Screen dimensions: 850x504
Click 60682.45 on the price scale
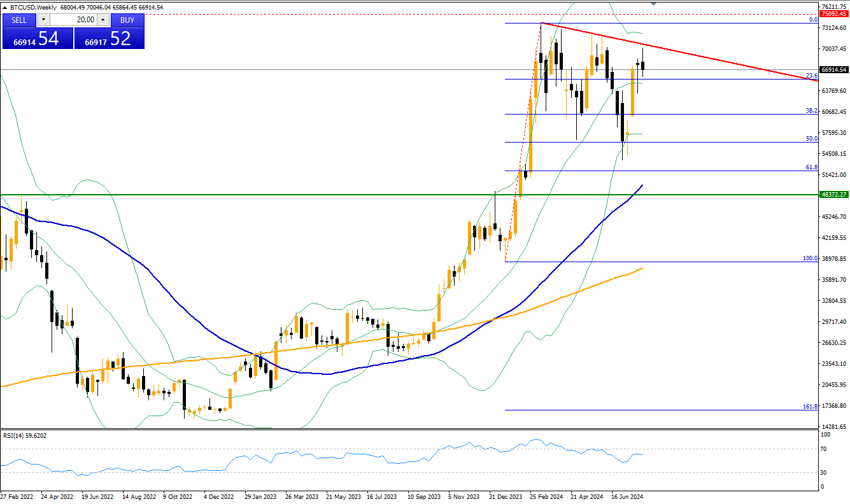tap(833, 111)
